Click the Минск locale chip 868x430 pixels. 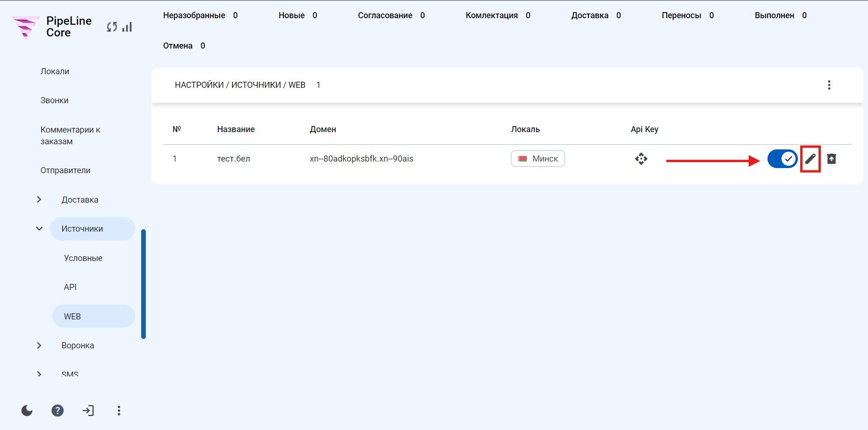click(x=538, y=159)
